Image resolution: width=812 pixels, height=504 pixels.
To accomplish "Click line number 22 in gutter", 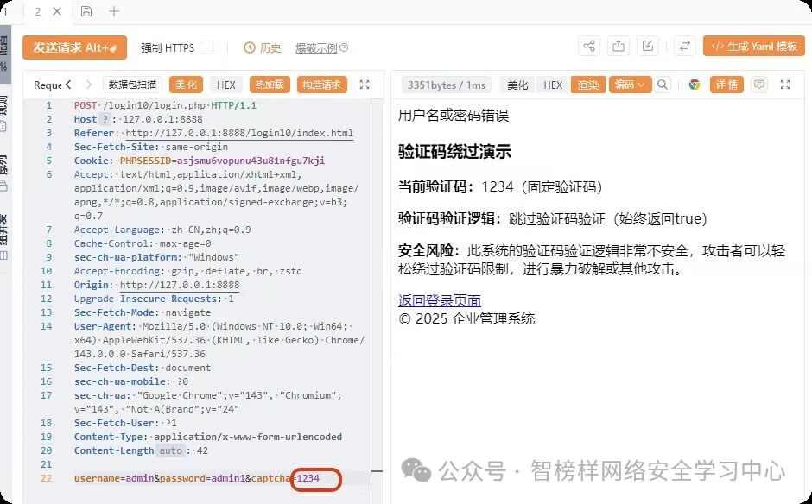I will point(46,478).
